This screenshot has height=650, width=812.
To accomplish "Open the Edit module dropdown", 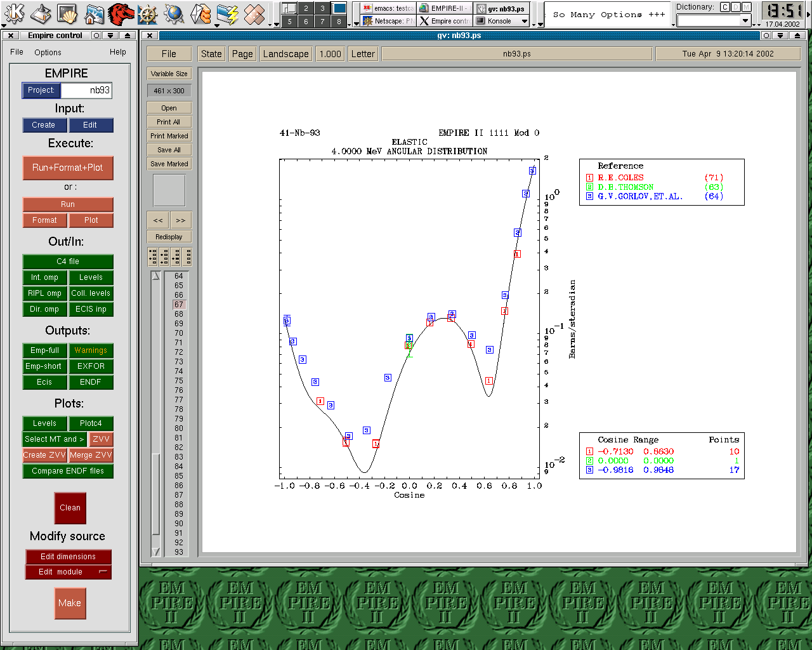I will pyautogui.click(x=69, y=572).
